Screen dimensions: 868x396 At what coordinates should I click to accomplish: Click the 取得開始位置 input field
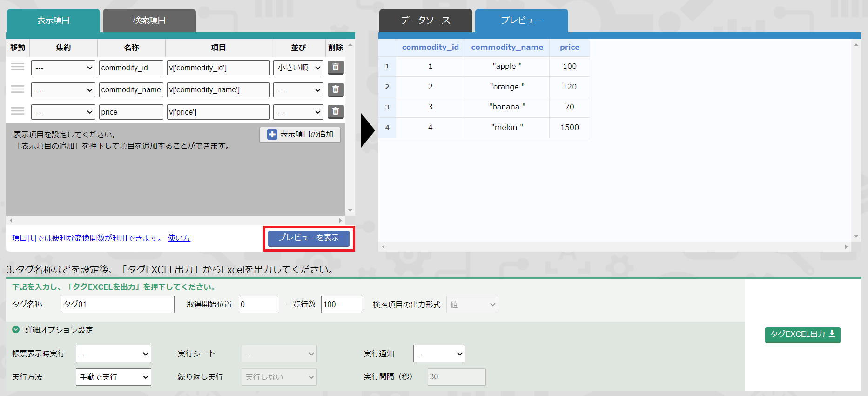259,305
